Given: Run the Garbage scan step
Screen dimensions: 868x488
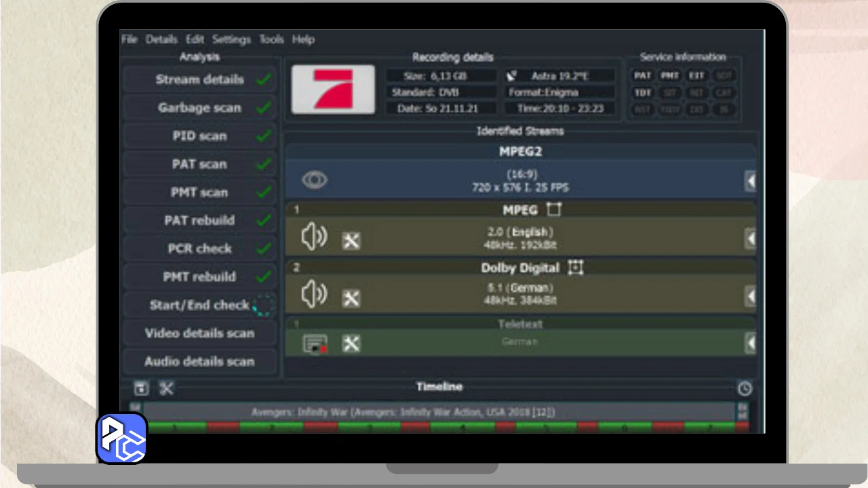Looking at the screenshot, I should point(199,108).
